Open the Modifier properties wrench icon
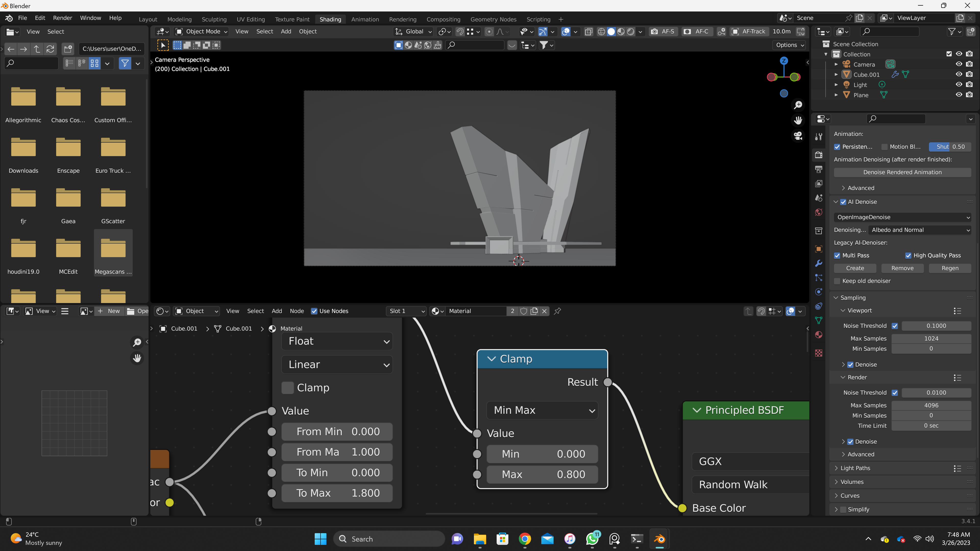 [x=819, y=263]
